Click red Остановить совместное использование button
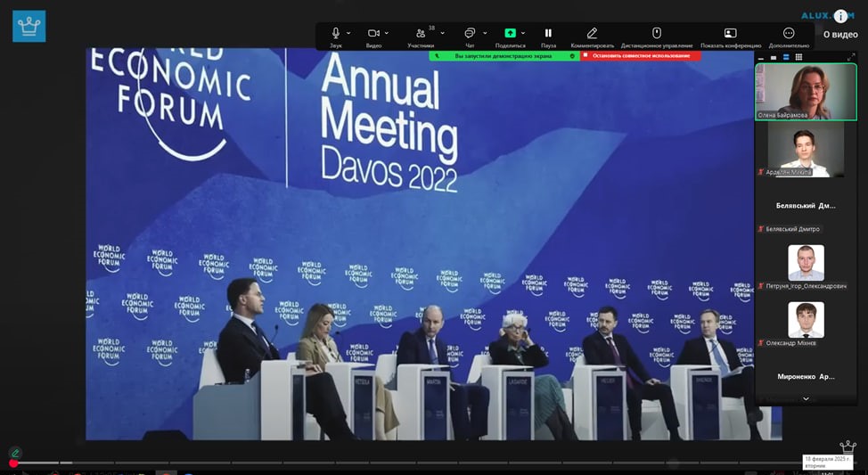The image size is (868, 475). click(x=641, y=56)
